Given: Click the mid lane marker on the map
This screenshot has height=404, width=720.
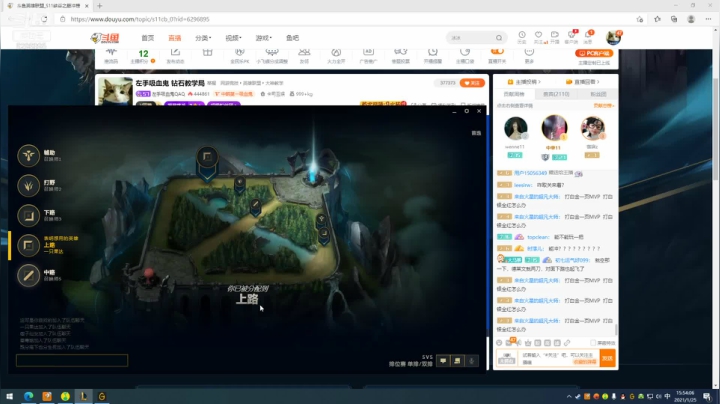Looking at the screenshot, I should [x=256, y=206].
